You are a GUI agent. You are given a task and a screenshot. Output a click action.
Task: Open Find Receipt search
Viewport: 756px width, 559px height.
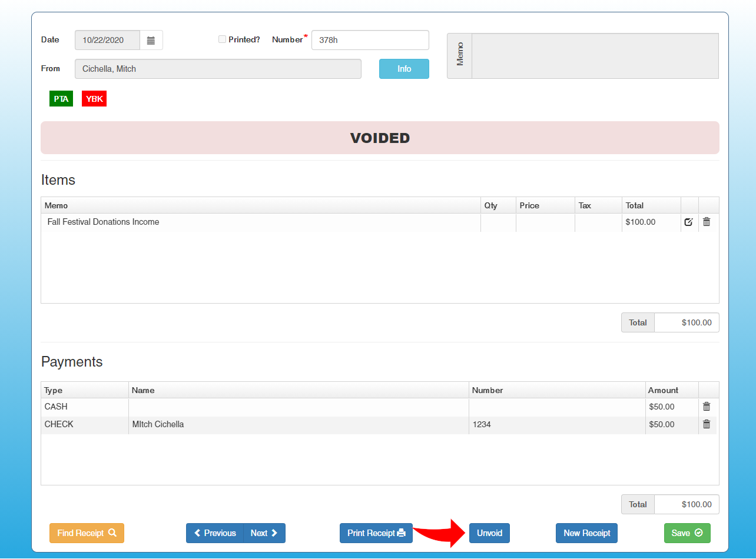pyautogui.click(x=87, y=533)
